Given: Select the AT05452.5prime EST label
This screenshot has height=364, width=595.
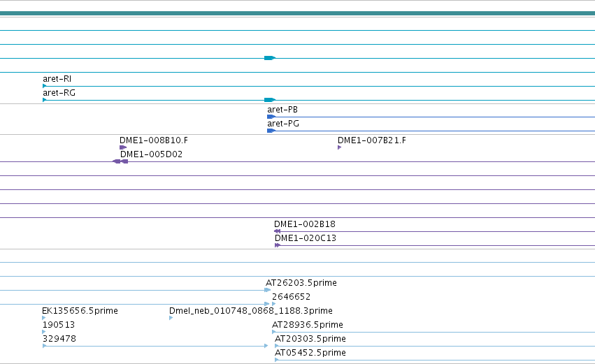Looking at the screenshot, I should pyautogui.click(x=310, y=353).
